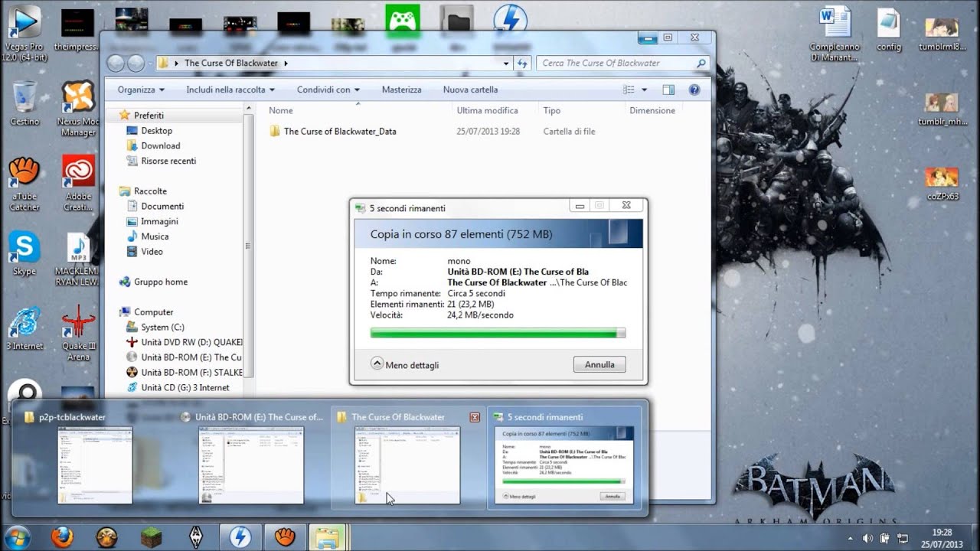The image size is (980, 551).
Task: Sort by Dimensione column header
Action: pos(652,110)
